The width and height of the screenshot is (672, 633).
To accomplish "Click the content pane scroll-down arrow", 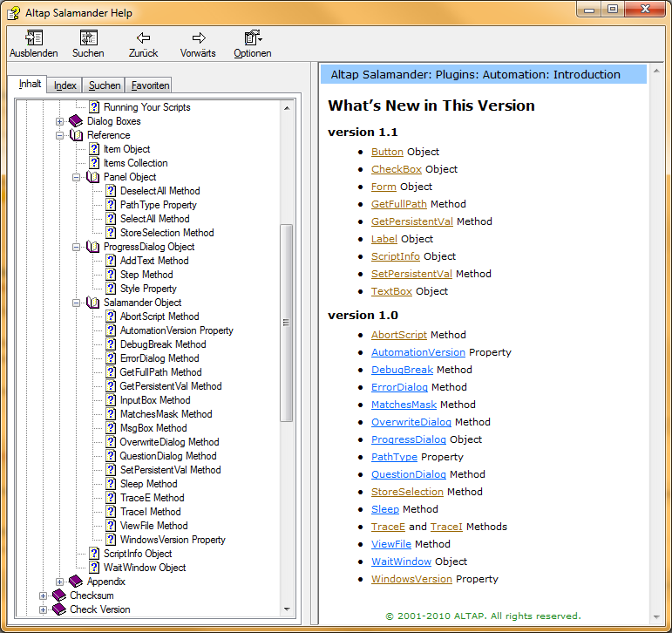I will [656, 617].
